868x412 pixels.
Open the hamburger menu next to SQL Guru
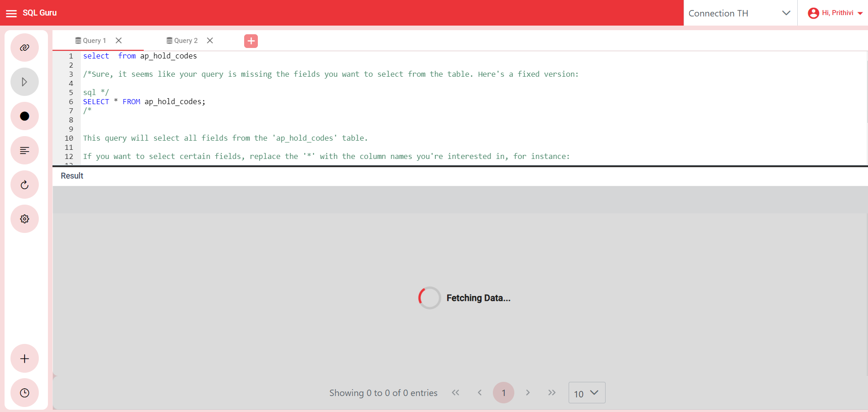(x=11, y=13)
